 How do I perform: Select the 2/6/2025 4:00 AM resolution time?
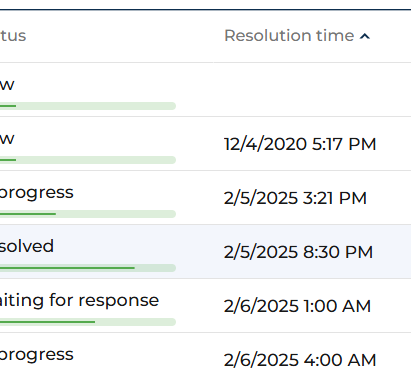point(300,360)
